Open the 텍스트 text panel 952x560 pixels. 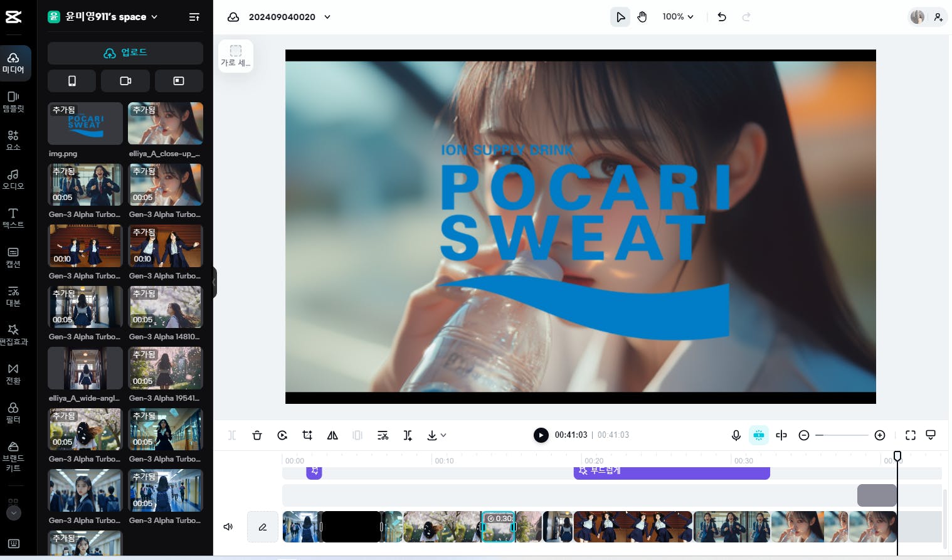click(x=13, y=218)
